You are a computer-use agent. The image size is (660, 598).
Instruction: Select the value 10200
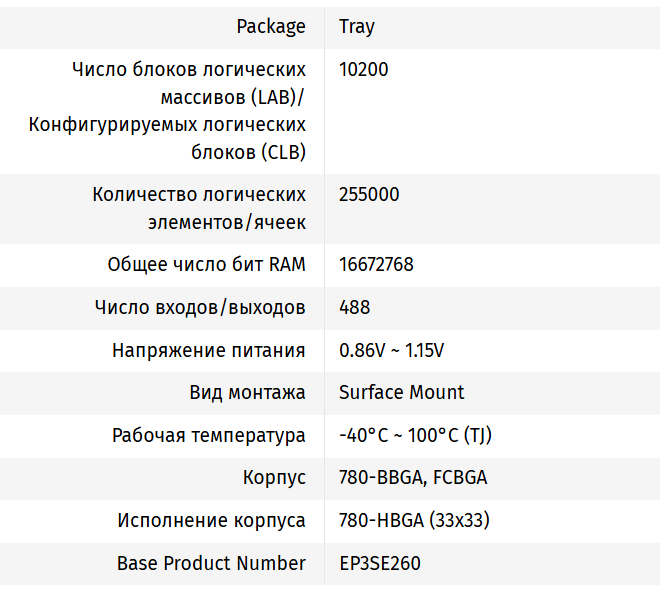point(364,70)
